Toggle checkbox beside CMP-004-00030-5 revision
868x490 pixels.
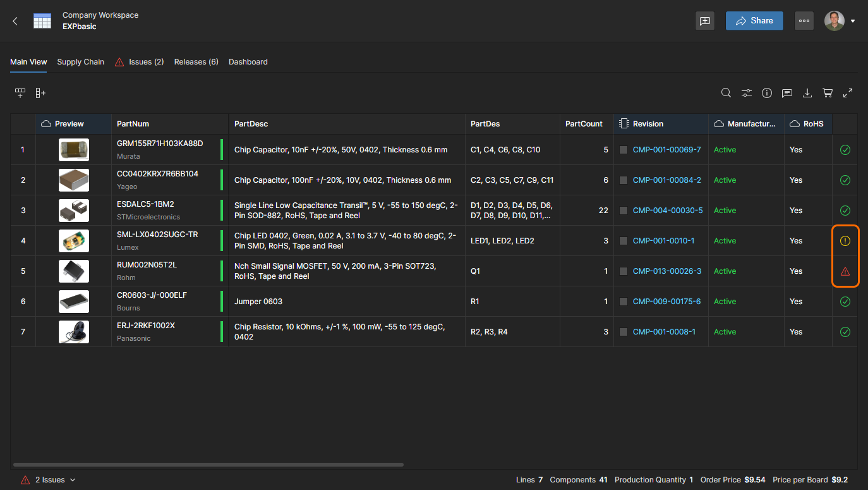(624, 211)
